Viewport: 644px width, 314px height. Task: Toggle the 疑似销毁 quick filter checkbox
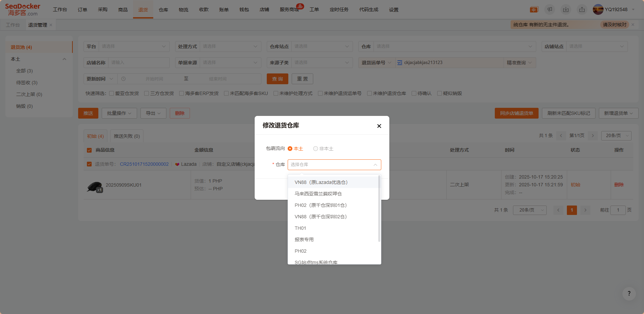point(440,93)
